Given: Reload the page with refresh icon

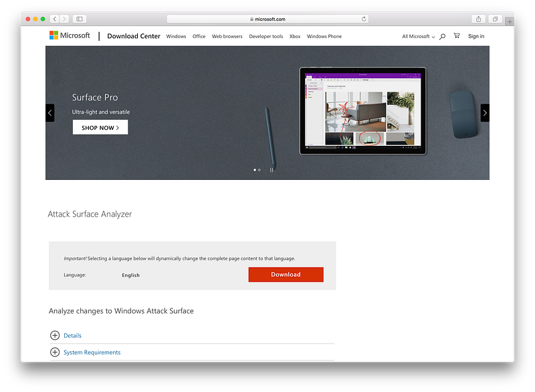Looking at the screenshot, I should point(364,19).
